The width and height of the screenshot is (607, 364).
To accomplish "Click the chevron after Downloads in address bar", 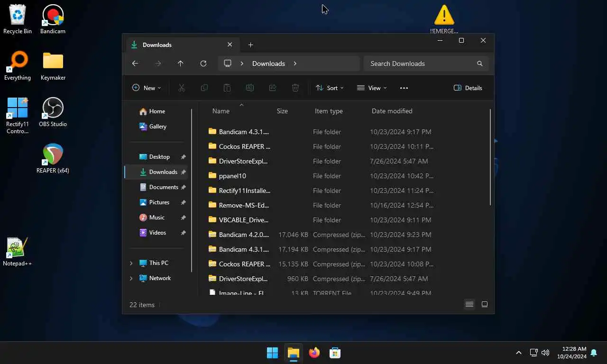I will point(295,64).
